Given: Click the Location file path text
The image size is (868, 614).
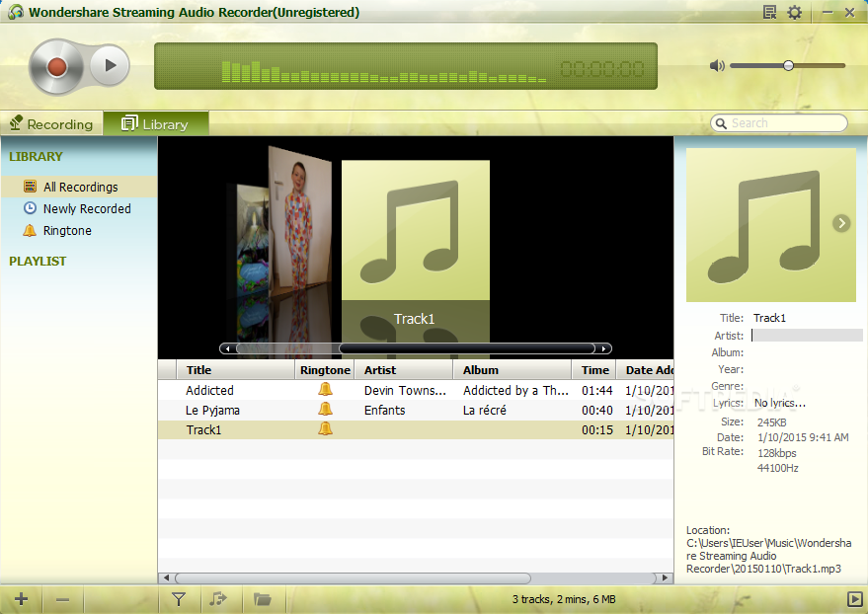Looking at the screenshot, I should coord(768,556).
